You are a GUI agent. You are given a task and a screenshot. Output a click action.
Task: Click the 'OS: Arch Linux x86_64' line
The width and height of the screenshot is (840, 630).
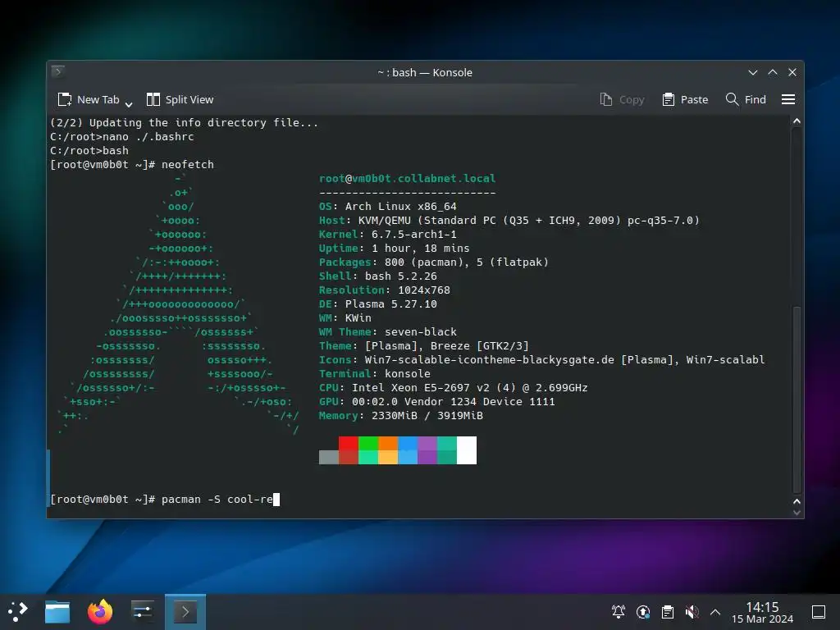click(x=388, y=206)
